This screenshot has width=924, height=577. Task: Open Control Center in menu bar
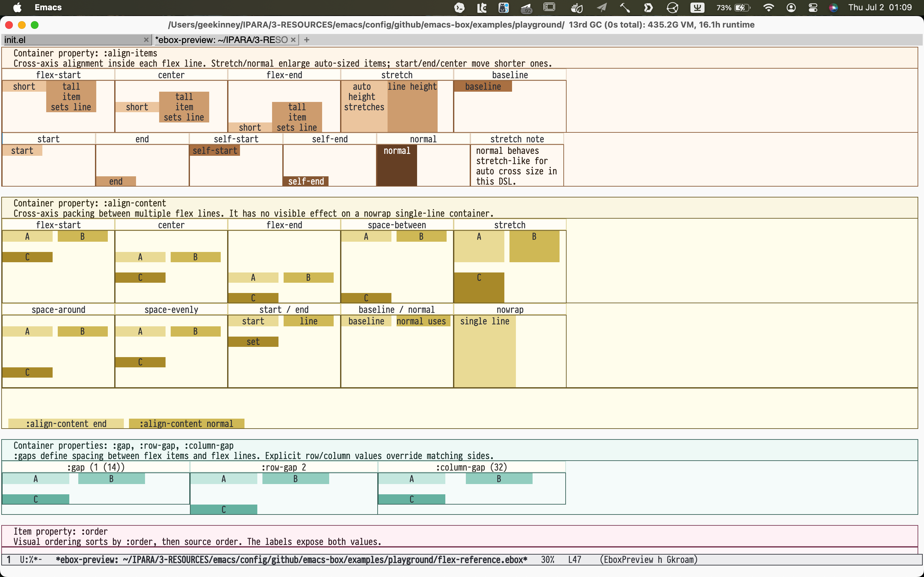(x=813, y=8)
